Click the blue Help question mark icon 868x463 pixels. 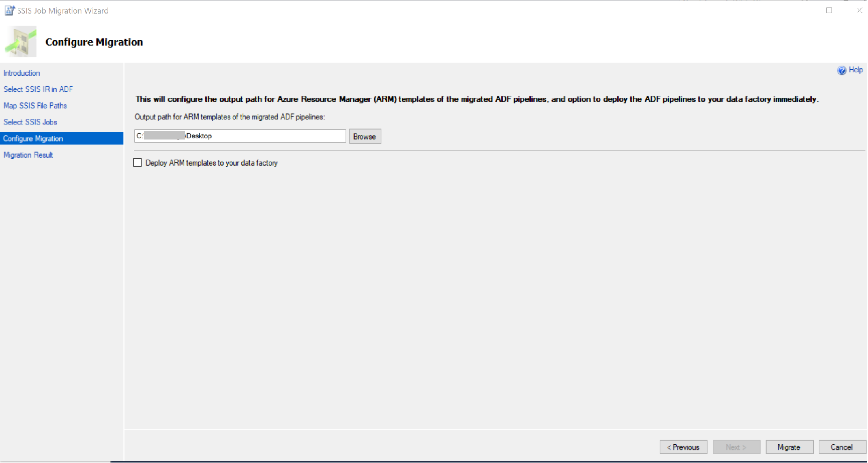pos(842,70)
